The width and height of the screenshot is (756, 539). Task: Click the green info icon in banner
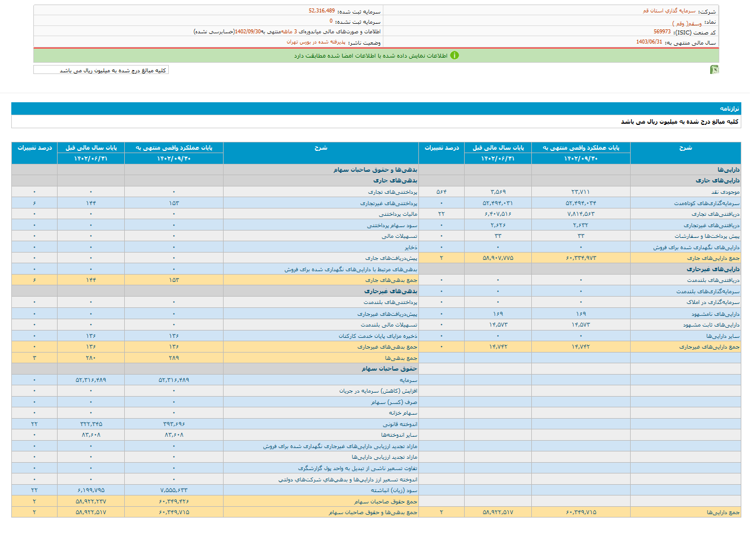(455, 55)
